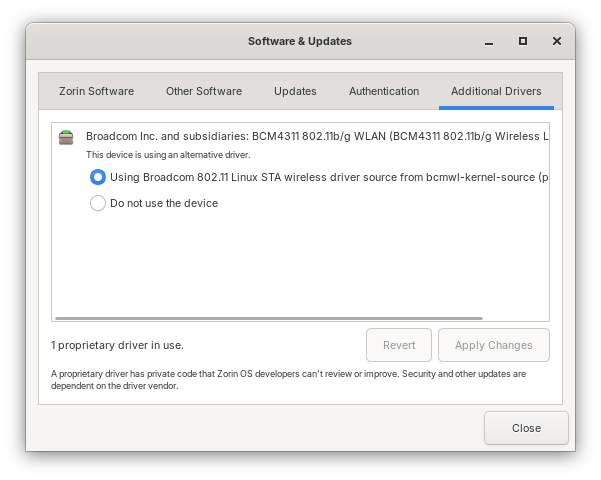Close the window using the title bar X
Screen dimensions: 601x480
[556, 42]
